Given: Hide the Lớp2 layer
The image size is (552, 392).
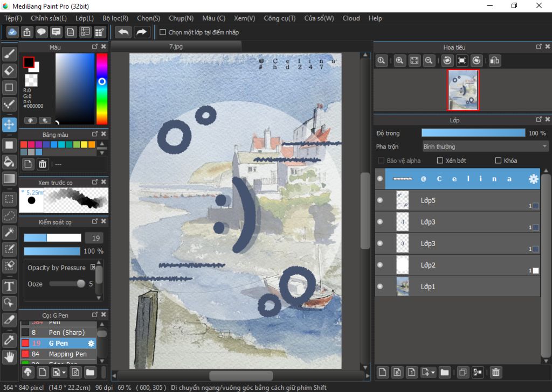Looking at the screenshot, I should point(380,265).
